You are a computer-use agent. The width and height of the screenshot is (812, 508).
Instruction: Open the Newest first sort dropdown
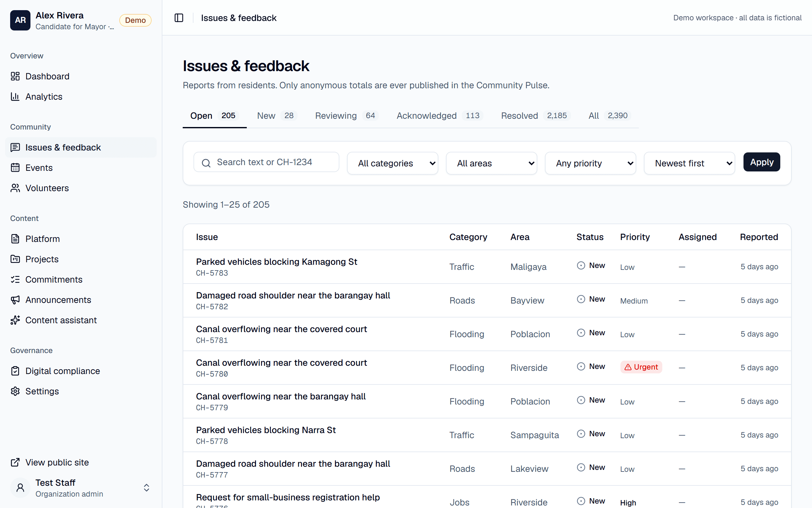(689, 163)
